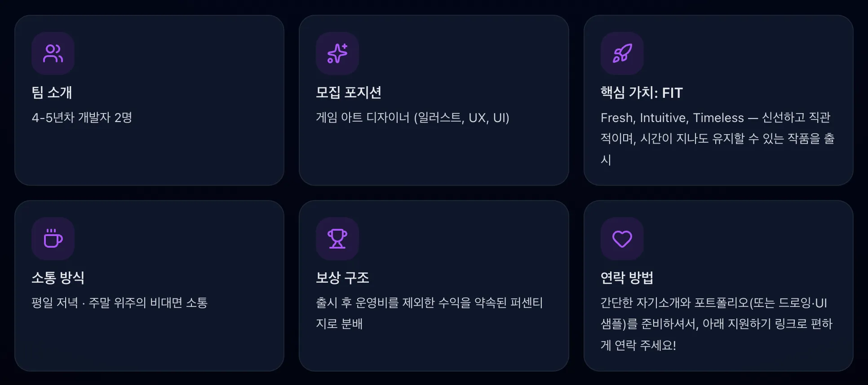Open the 팀 소개 card

coord(150,100)
